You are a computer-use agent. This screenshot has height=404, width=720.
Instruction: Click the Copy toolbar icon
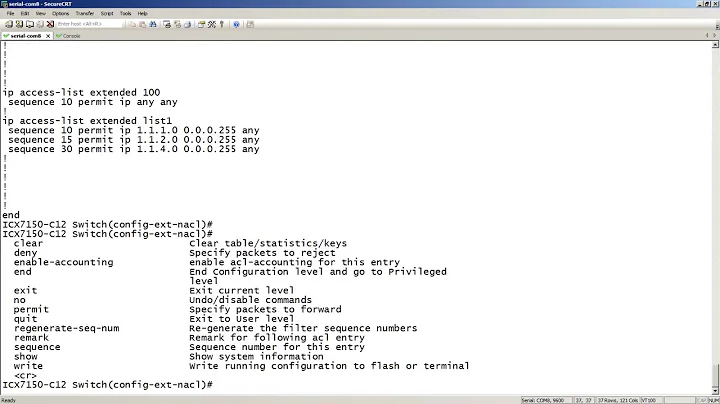pos(132,24)
